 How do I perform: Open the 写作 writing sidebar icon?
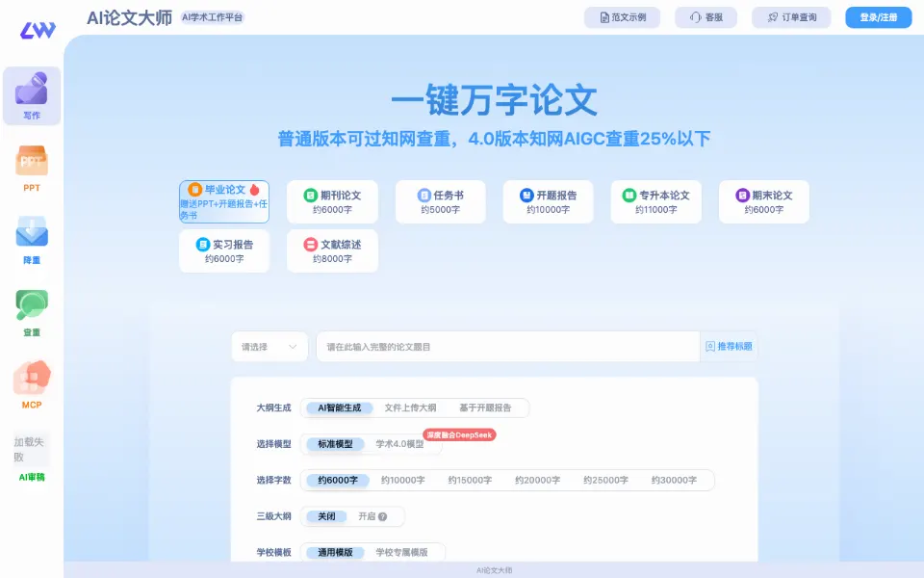click(x=32, y=95)
